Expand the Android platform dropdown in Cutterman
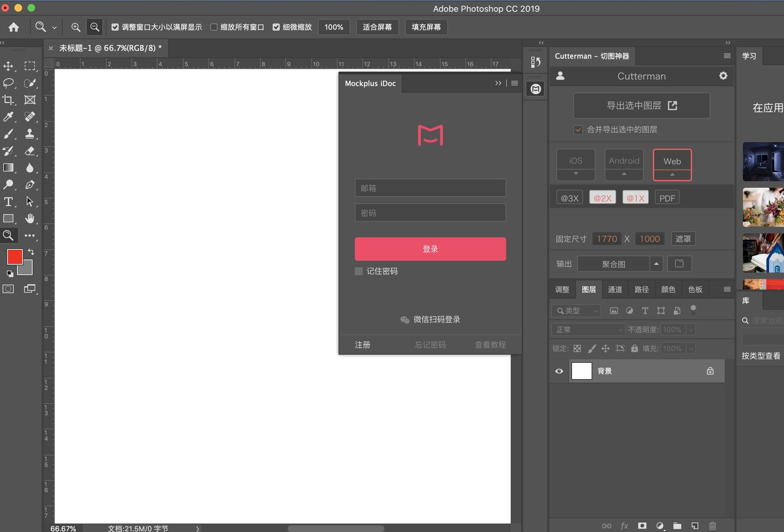The image size is (784, 532). click(624, 174)
